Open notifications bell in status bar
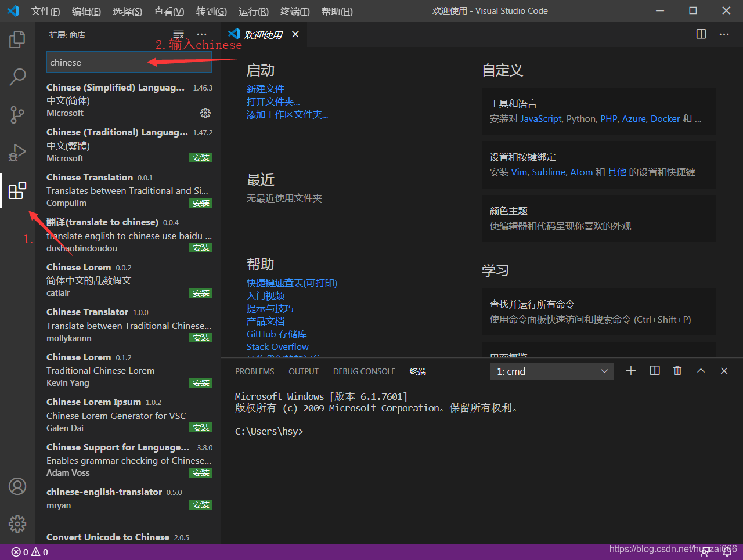The height and width of the screenshot is (560, 743). click(727, 552)
